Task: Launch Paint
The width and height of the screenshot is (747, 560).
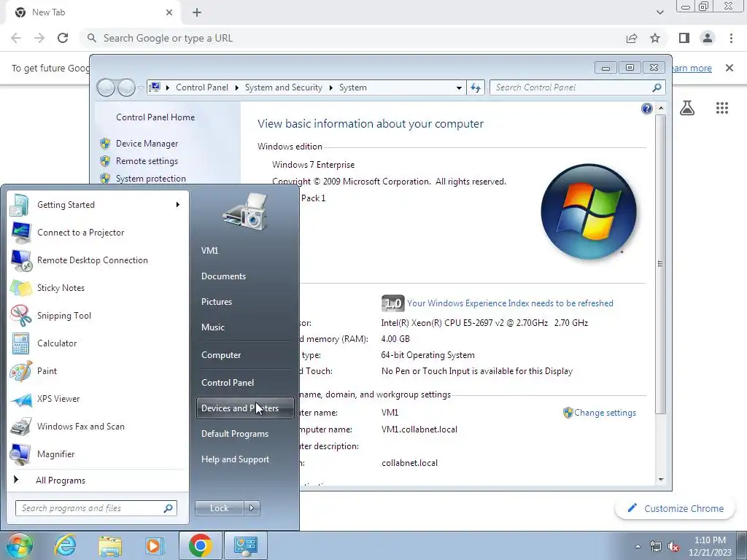Action: (98, 371)
